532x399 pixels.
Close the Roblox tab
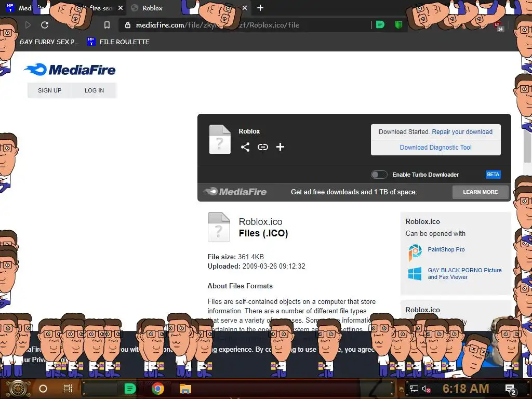[245, 8]
